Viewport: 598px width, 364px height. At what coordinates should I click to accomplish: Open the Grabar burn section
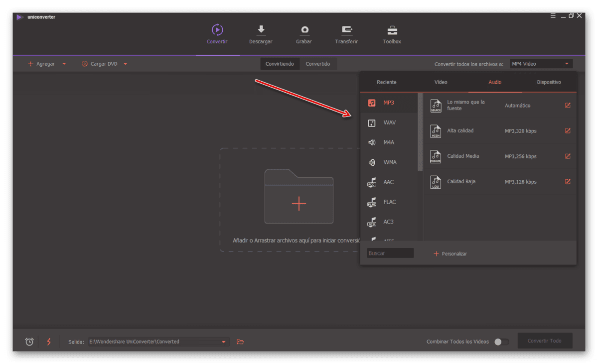(x=304, y=34)
